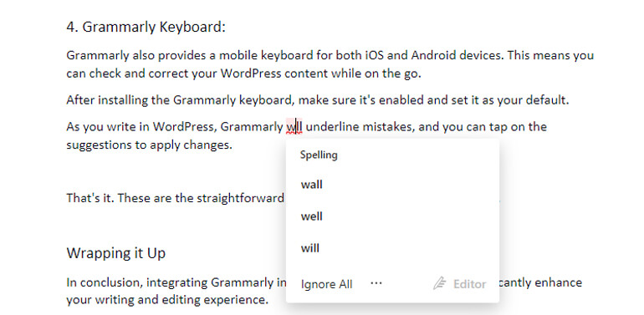Open the Editor pen icon

(439, 283)
